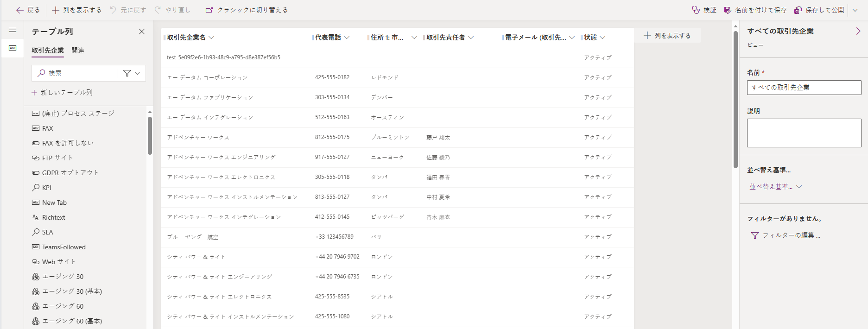Click the FTP サイト link icon
Screen dimensions: 868x329
pos(36,158)
